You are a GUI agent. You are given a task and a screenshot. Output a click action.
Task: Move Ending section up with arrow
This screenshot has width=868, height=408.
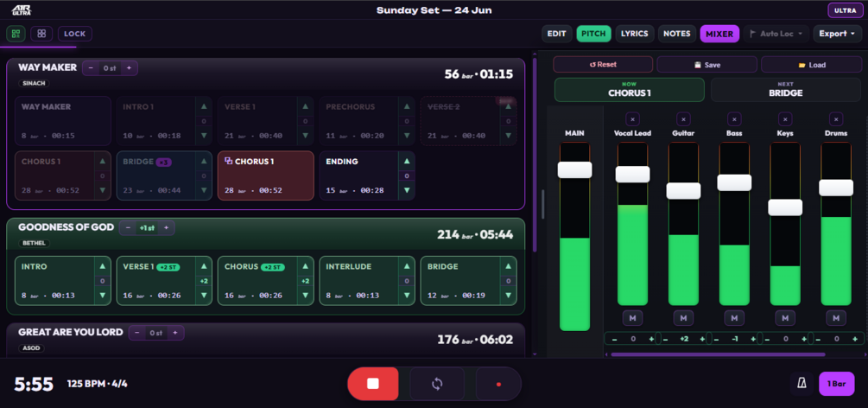[x=407, y=162]
